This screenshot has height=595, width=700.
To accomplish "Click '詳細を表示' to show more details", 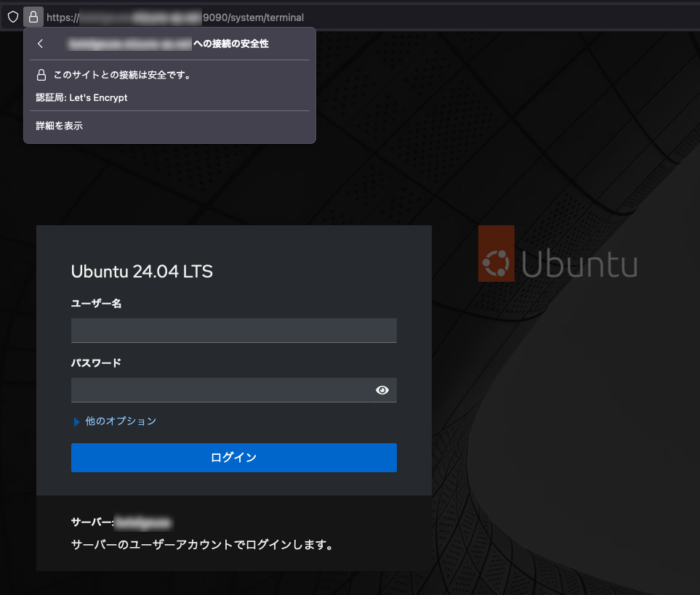I will pyautogui.click(x=60, y=126).
